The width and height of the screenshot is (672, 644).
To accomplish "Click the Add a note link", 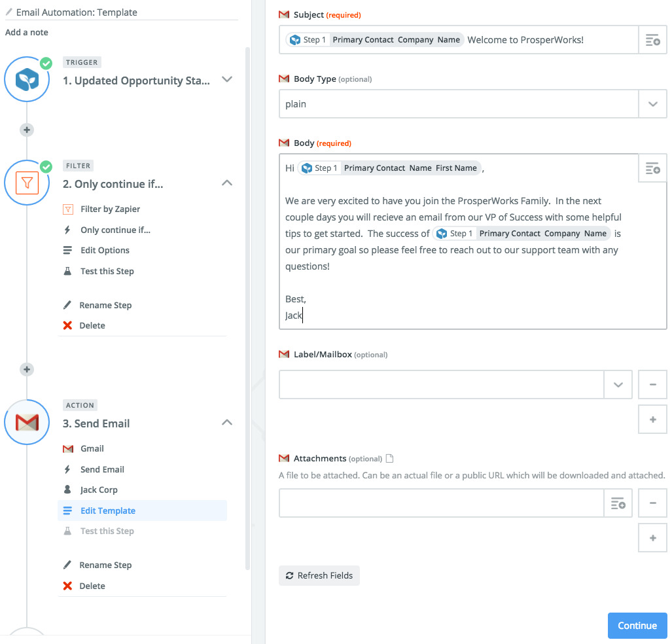I will pos(27,32).
